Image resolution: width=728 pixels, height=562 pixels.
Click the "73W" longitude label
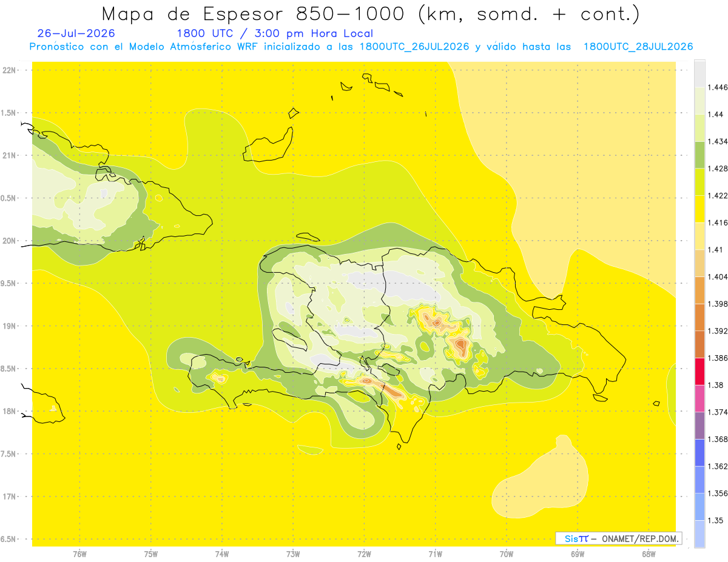(293, 554)
